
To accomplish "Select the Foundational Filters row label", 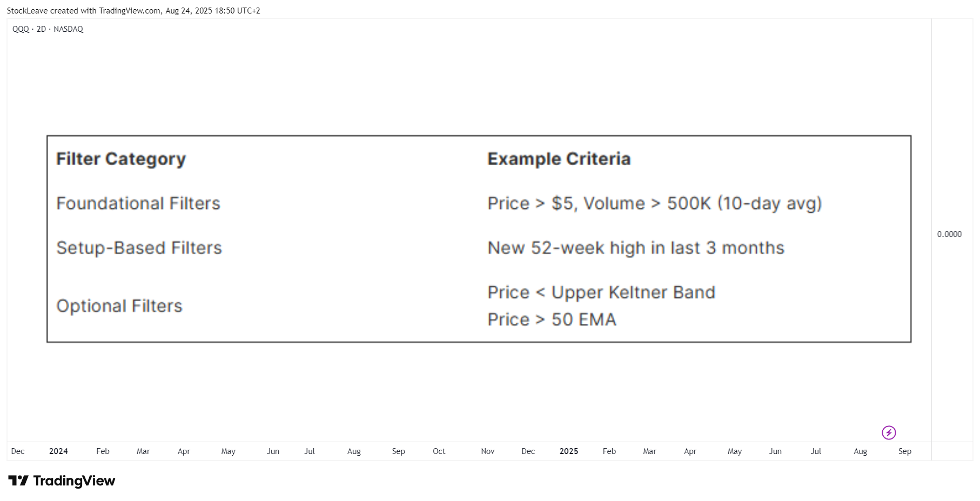I will [x=138, y=204].
